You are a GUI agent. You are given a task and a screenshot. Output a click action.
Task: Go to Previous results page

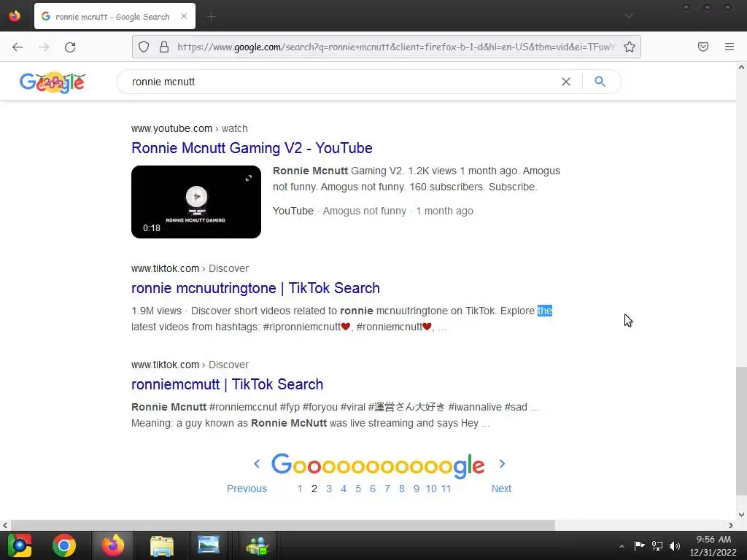pyautogui.click(x=247, y=489)
